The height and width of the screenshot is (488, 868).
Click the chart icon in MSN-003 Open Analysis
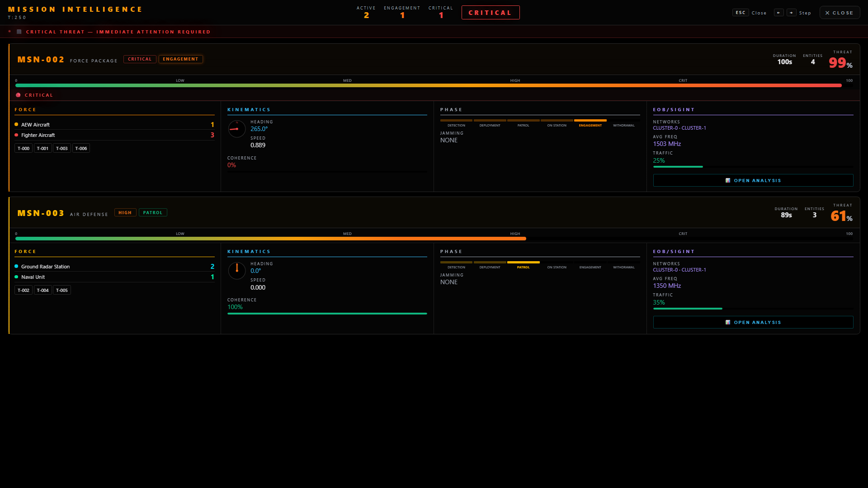[x=728, y=322]
